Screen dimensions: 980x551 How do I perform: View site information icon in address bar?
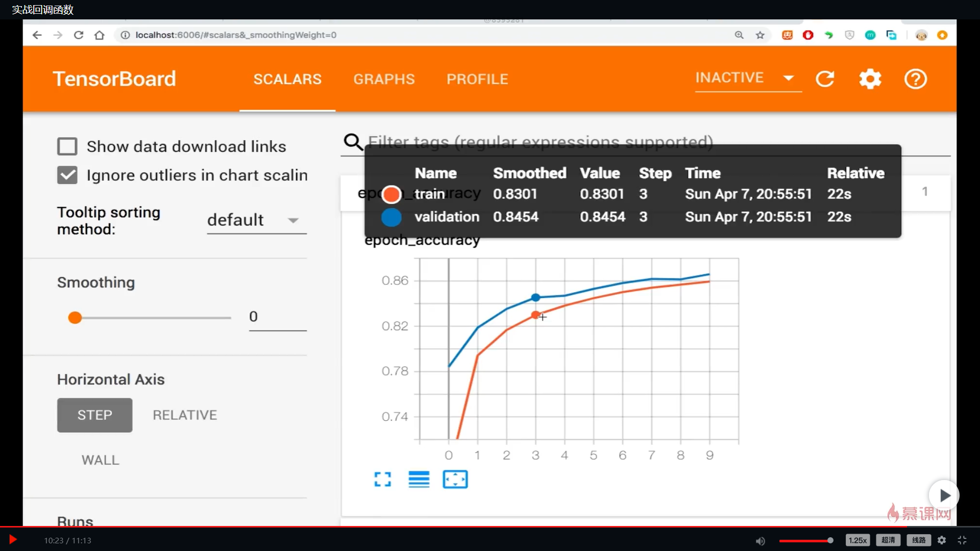tap(125, 35)
